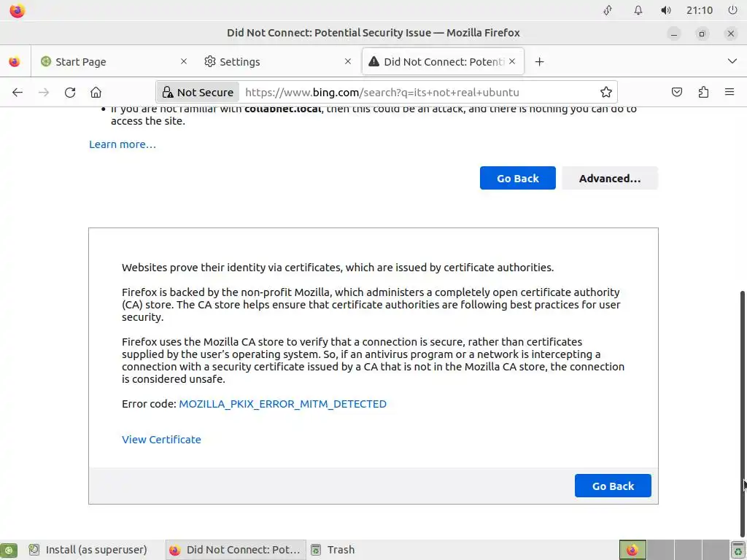
Task: Open the Trash window from the taskbar
Action: (333, 550)
